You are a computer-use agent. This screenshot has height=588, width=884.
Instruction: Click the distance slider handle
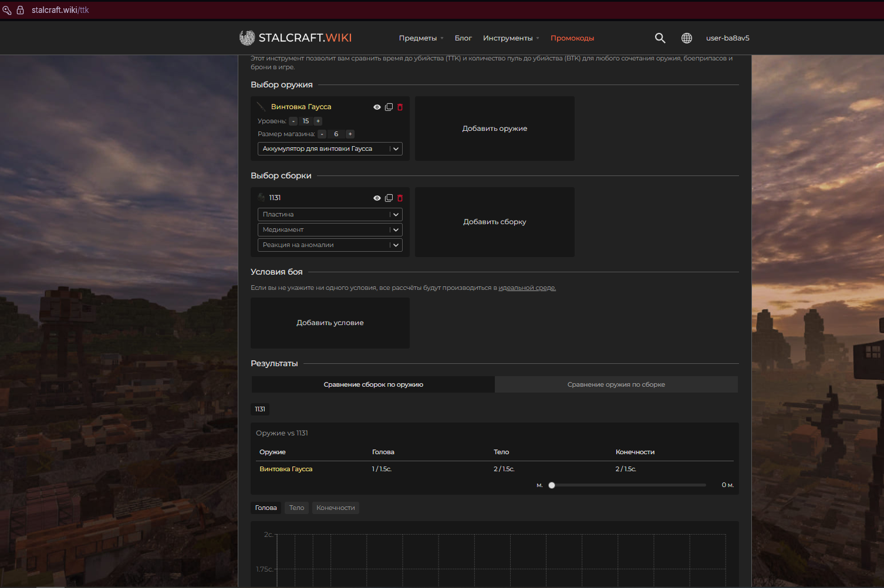coord(552,485)
